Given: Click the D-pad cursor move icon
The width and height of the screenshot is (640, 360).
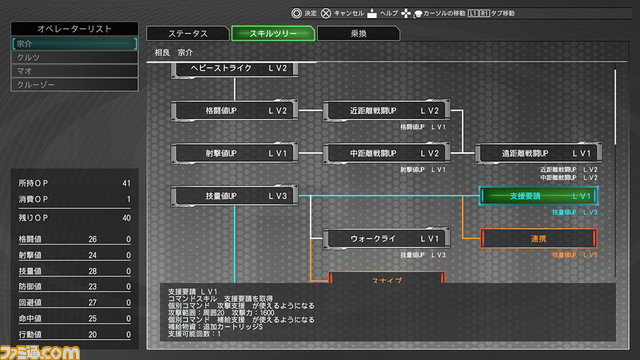Looking at the screenshot, I should 406,13.
